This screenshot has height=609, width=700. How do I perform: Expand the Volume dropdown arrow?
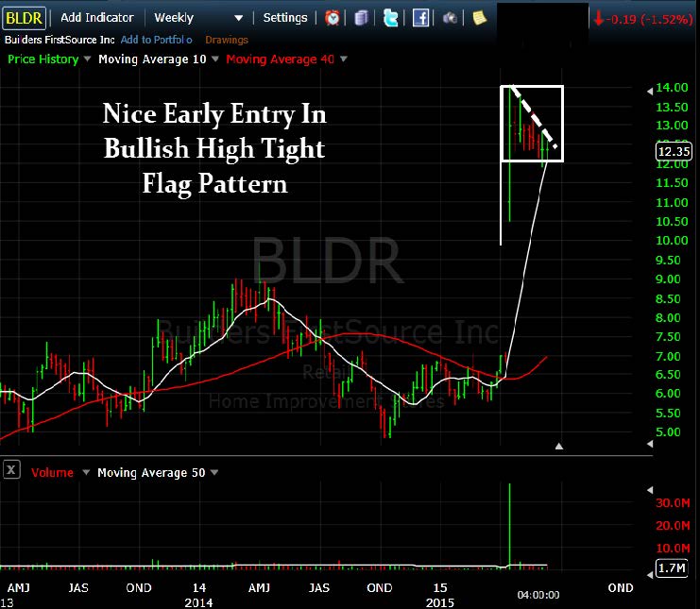click(86, 472)
